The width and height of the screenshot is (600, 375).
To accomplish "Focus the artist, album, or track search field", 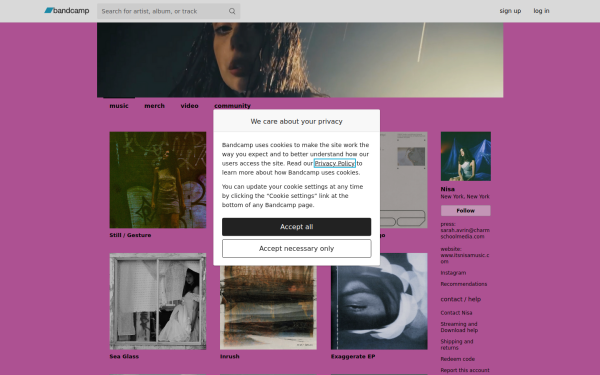I will point(168,11).
